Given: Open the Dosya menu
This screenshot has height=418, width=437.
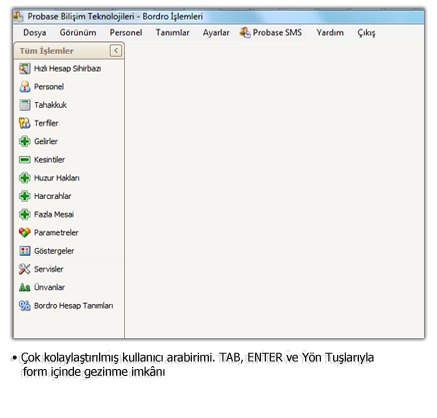Looking at the screenshot, I should [x=35, y=33].
